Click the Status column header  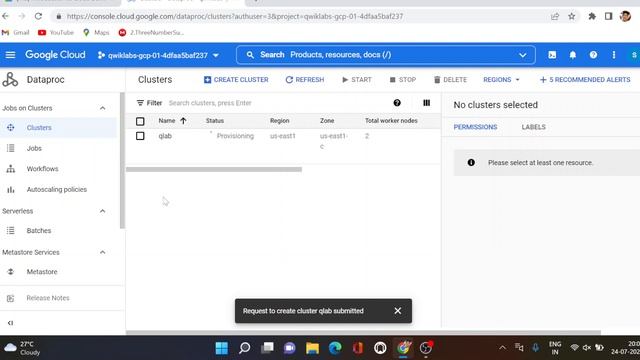215,121
